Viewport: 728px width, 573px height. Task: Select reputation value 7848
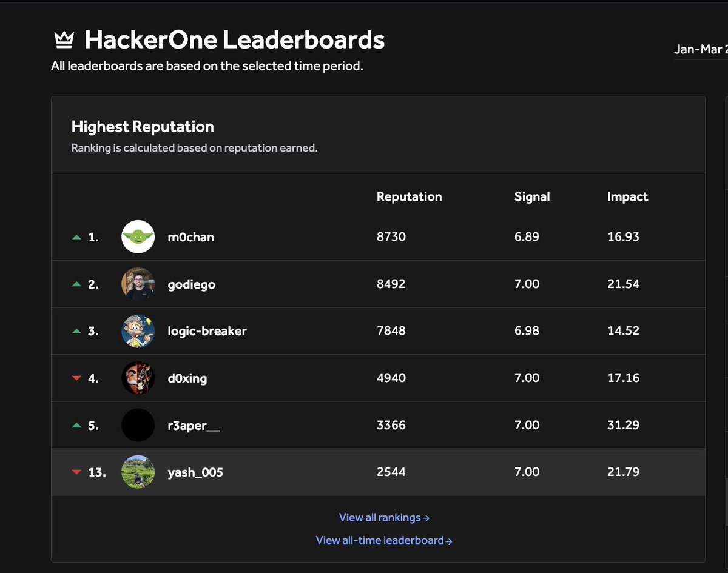click(391, 330)
